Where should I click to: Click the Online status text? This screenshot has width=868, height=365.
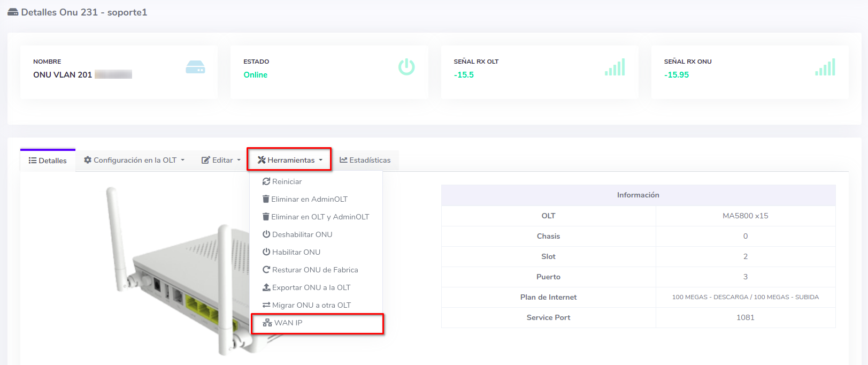pyautogui.click(x=256, y=75)
